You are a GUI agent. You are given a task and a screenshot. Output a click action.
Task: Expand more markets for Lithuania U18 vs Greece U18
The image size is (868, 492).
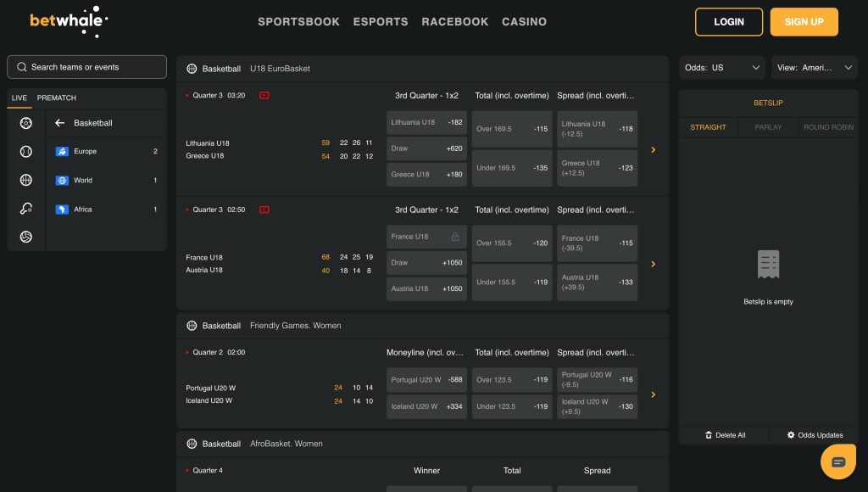tap(654, 149)
